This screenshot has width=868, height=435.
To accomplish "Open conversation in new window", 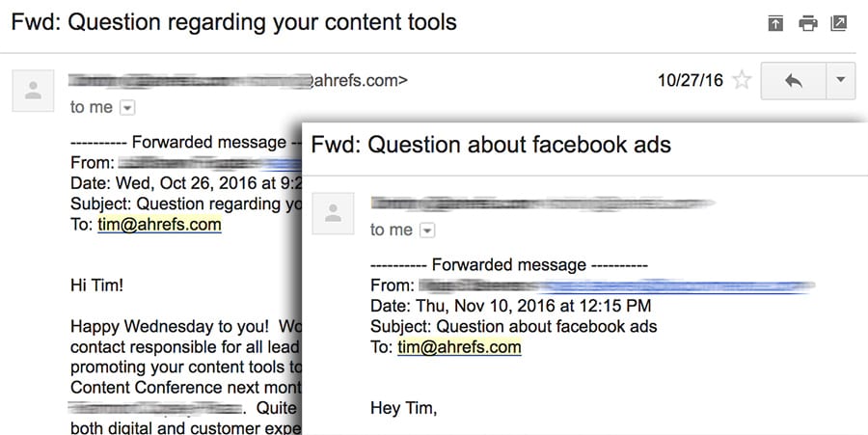I will click(x=838, y=23).
